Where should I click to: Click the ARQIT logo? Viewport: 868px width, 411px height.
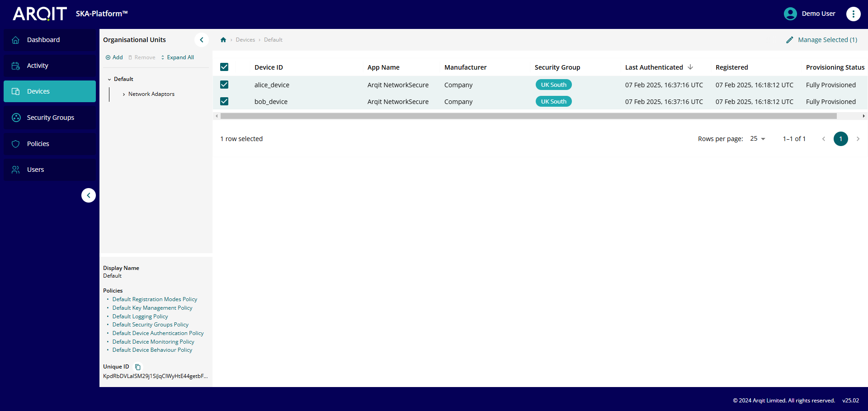(40, 14)
